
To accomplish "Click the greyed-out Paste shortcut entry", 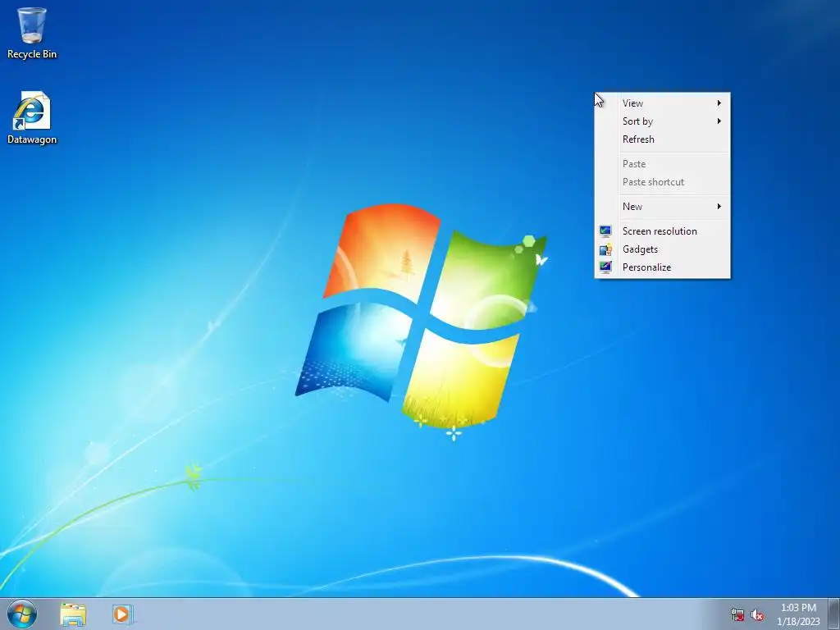I will (x=663, y=182).
